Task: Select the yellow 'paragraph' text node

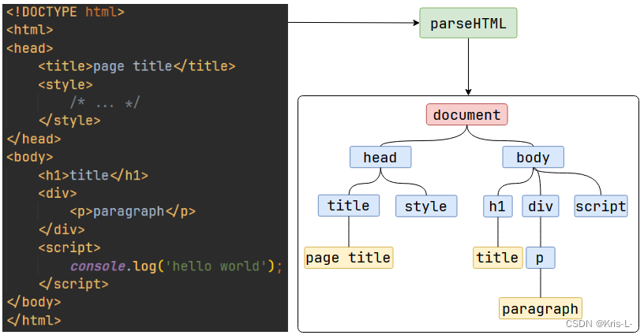Action: 541,309
